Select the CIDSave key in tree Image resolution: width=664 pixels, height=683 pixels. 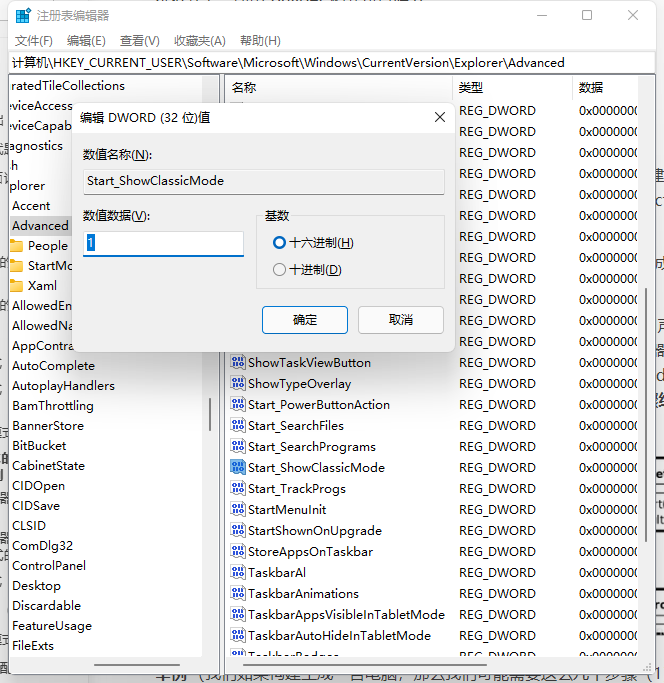(x=36, y=506)
